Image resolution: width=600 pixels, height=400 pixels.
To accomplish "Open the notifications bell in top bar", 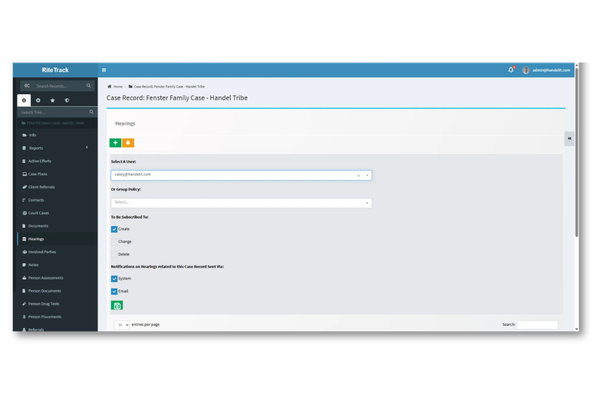I will 511,70.
